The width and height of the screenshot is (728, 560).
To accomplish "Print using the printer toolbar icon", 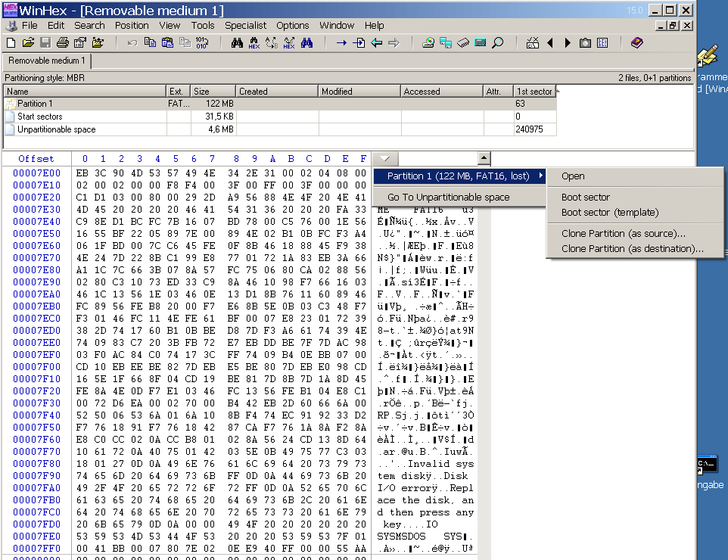I will coord(63,43).
